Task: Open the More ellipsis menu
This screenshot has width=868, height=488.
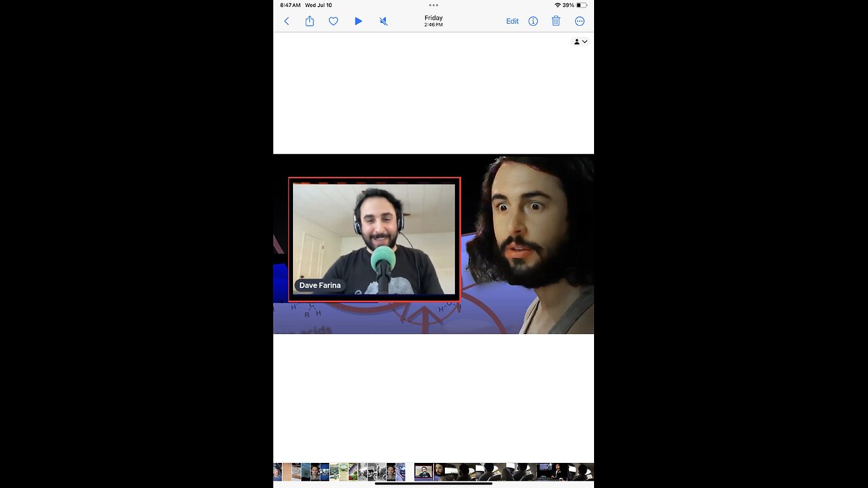Action: pyautogui.click(x=580, y=21)
